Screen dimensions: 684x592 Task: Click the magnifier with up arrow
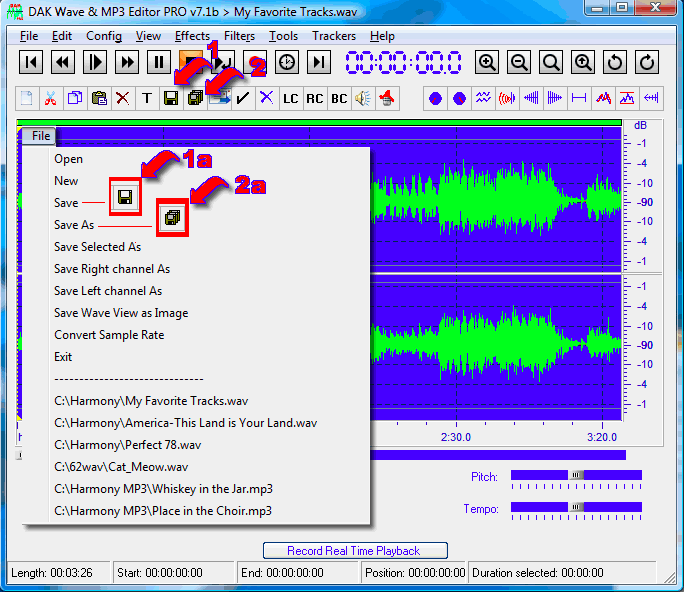pos(583,62)
